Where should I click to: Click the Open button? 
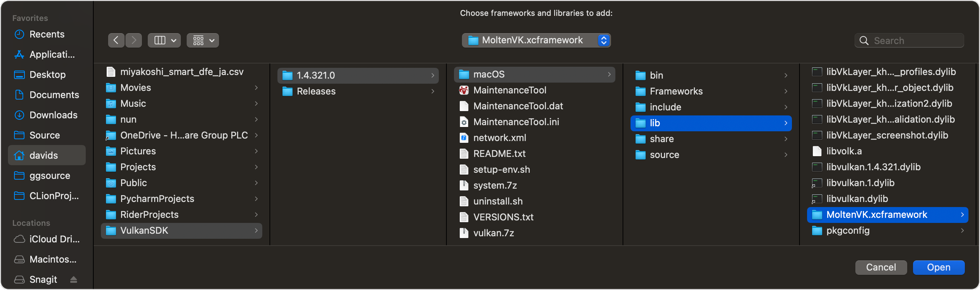[938, 268]
